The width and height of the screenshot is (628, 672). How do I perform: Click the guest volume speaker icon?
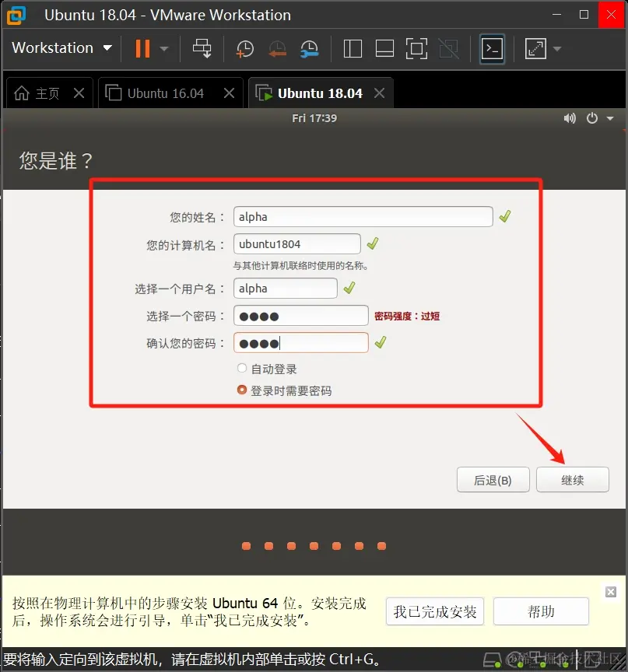[x=570, y=118]
